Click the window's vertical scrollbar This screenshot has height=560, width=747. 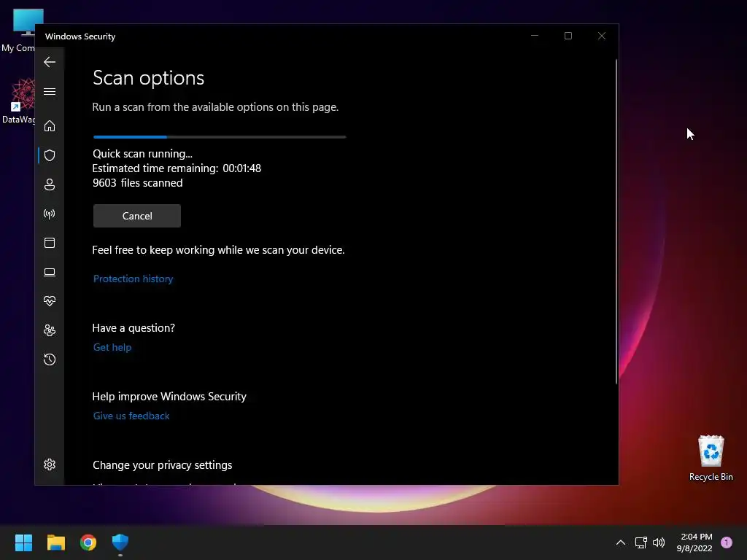[616, 222]
